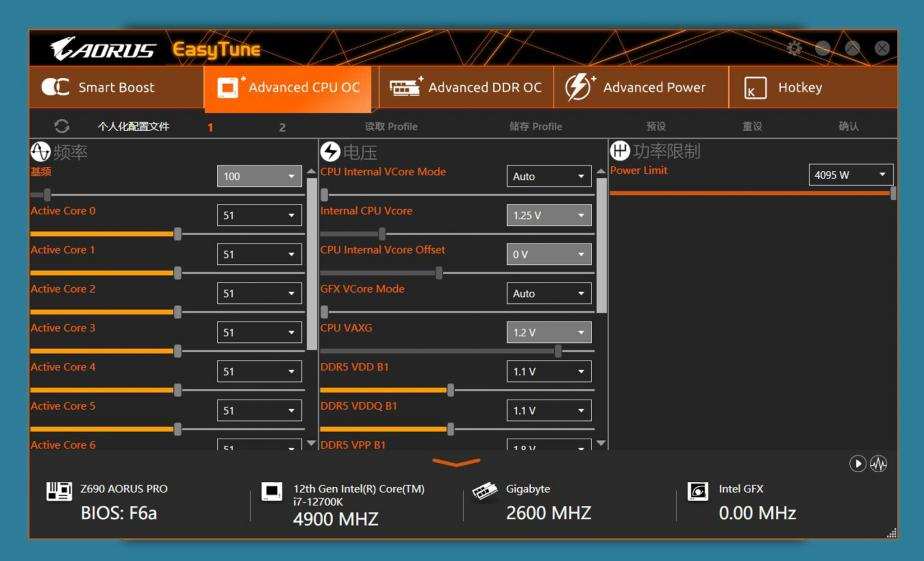Open the DDR5 VDD B1 dropdown
924x561 pixels.
point(549,371)
